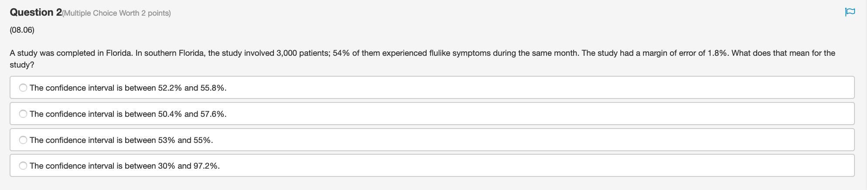The height and width of the screenshot is (190, 868).
Task: Click the vertical scrollbar at the right edge
Action: pos(866,95)
